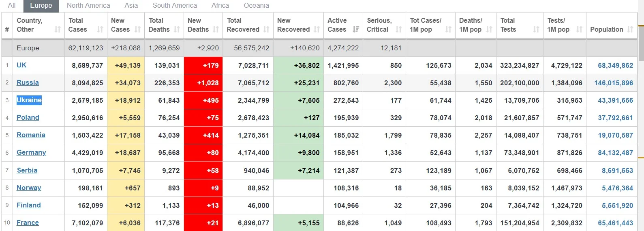Viewport: 644px width, 231px height.
Task: Sort by Deaths/1M pop icon
Action: click(x=489, y=29)
